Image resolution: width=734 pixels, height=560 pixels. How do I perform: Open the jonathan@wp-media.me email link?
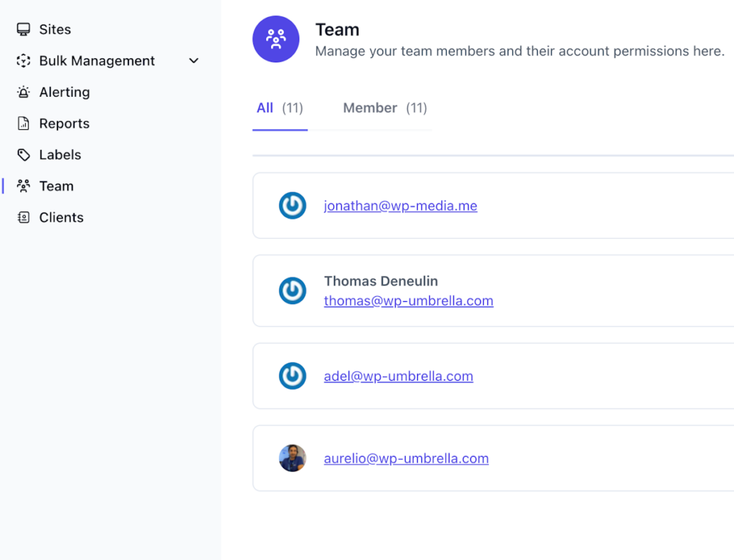point(400,205)
